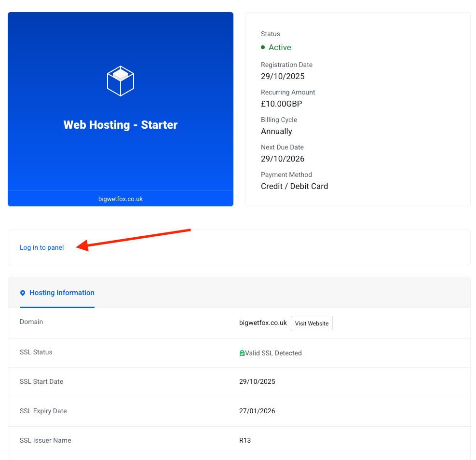Select the registration date 29/10/2025

click(283, 76)
